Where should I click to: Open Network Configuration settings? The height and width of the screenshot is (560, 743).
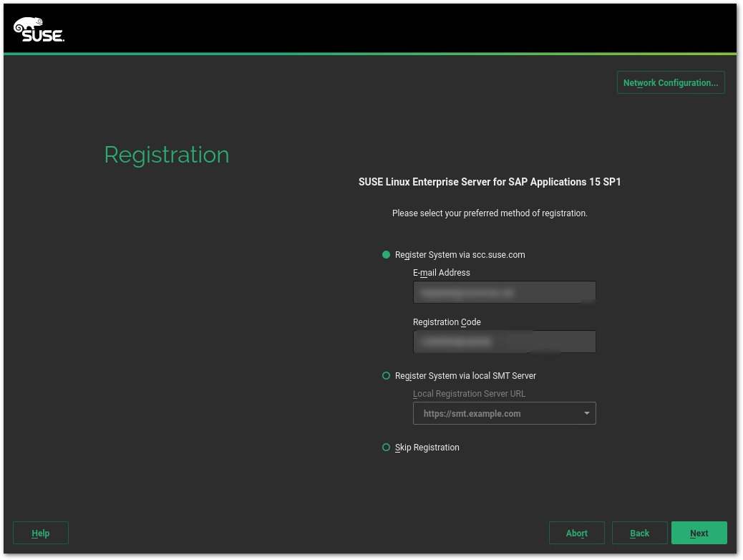click(x=670, y=82)
